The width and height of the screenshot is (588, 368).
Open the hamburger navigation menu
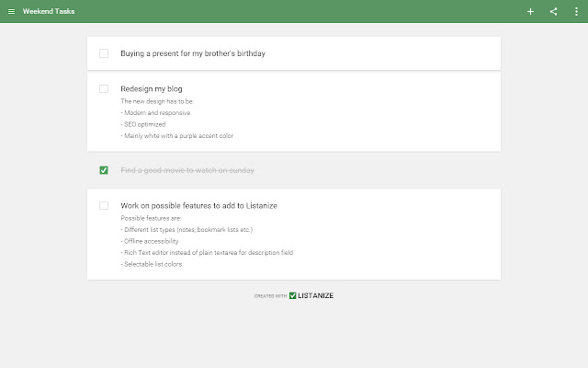pos(12,12)
